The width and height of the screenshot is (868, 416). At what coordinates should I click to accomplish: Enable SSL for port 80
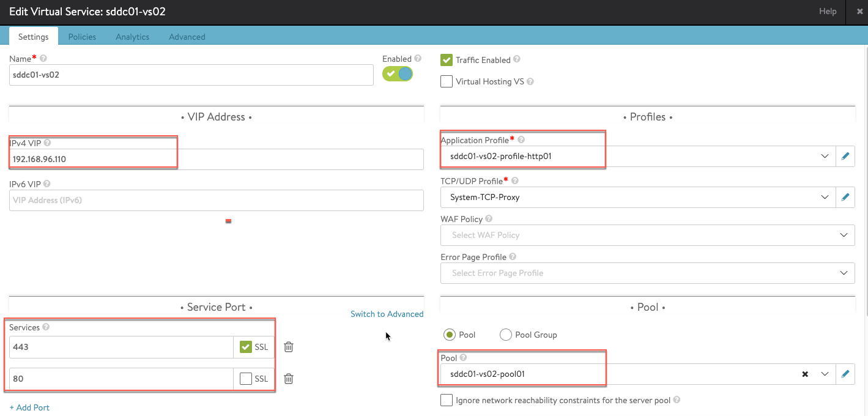246,379
